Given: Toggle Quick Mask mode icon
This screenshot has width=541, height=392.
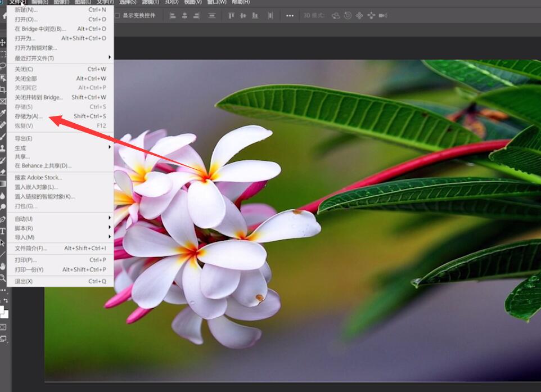Looking at the screenshot, I should point(3,327).
